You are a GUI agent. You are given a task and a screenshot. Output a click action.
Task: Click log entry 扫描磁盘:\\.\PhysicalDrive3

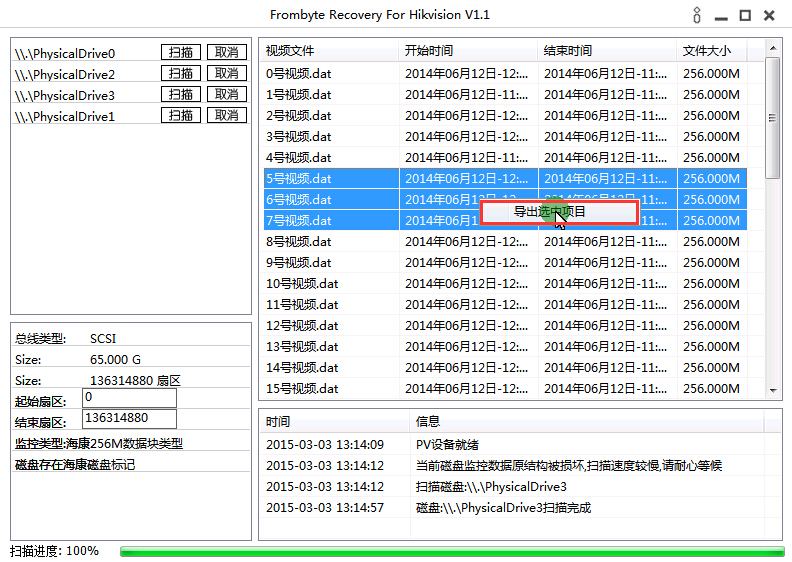click(x=491, y=487)
